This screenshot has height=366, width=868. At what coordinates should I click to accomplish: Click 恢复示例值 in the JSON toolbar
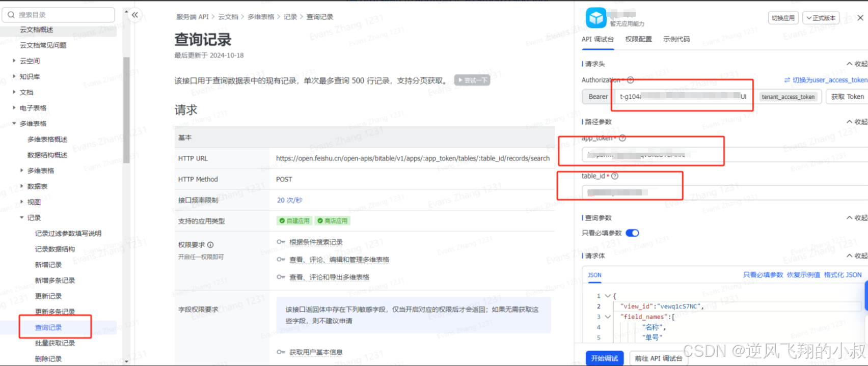(803, 275)
